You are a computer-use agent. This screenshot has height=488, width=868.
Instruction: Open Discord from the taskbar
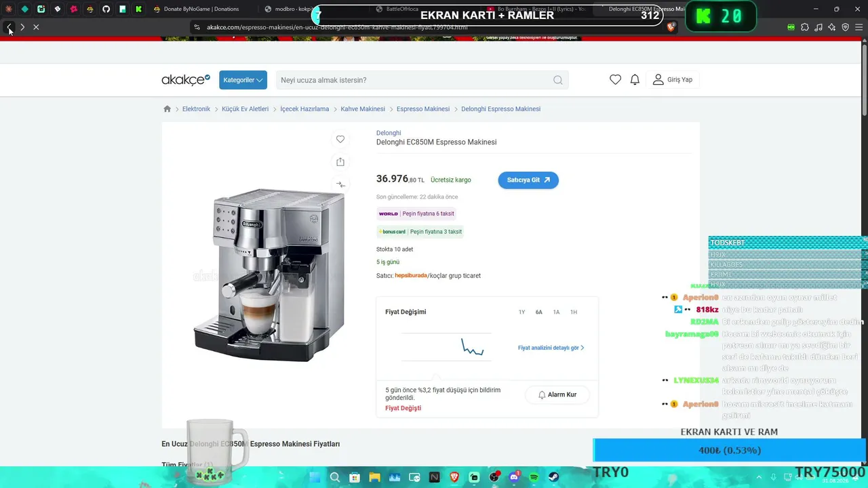pyautogui.click(x=514, y=477)
